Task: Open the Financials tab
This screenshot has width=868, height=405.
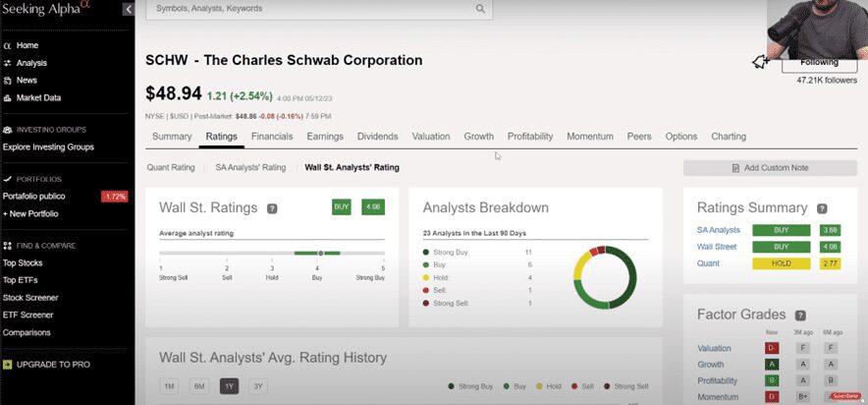Action: click(x=272, y=137)
